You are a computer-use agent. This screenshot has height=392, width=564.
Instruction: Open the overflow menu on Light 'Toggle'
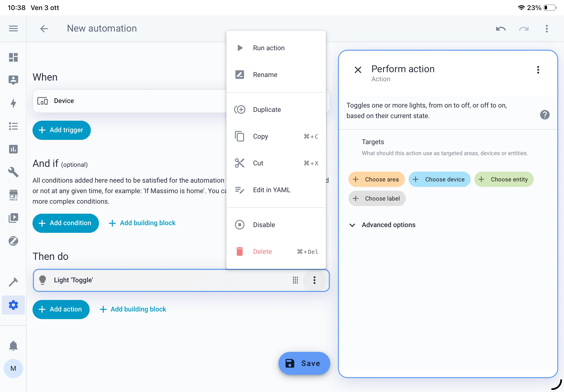tap(315, 280)
